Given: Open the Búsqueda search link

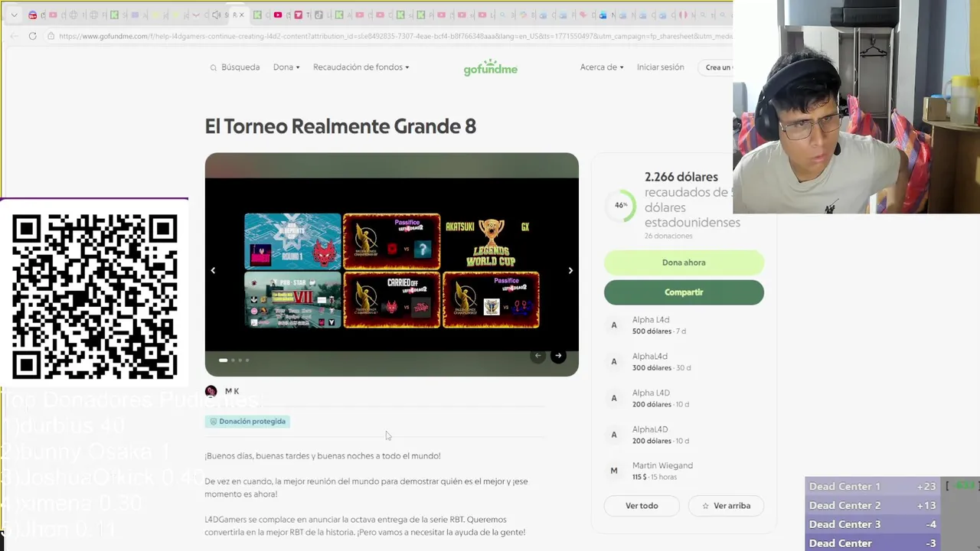Looking at the screenshot, I should pos(240,67).
